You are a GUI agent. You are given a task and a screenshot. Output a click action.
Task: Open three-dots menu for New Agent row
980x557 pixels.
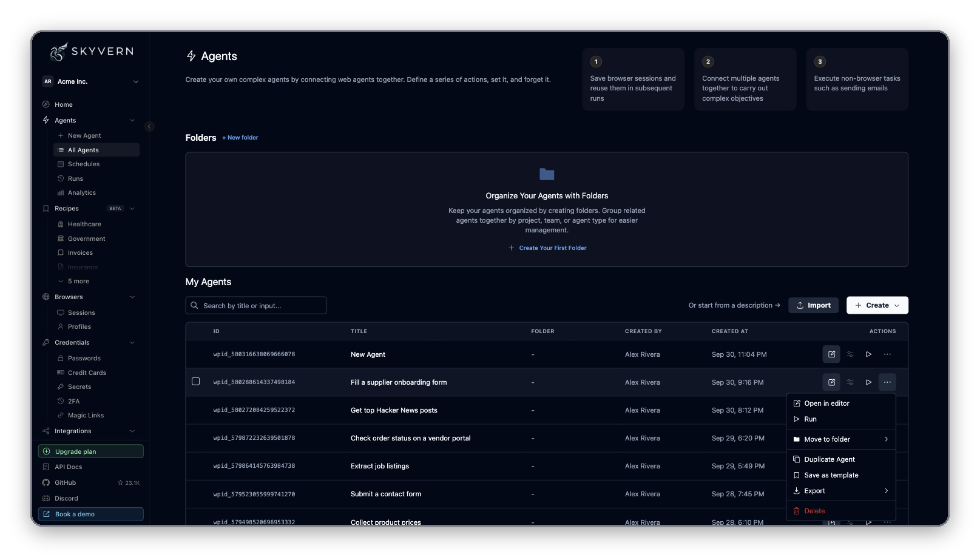pos(887,354)
